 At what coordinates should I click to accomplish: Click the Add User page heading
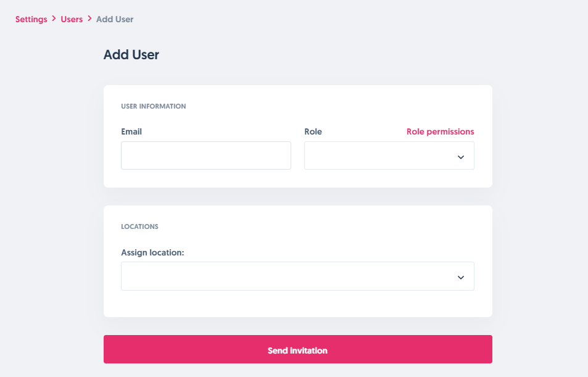pos(131,54)
